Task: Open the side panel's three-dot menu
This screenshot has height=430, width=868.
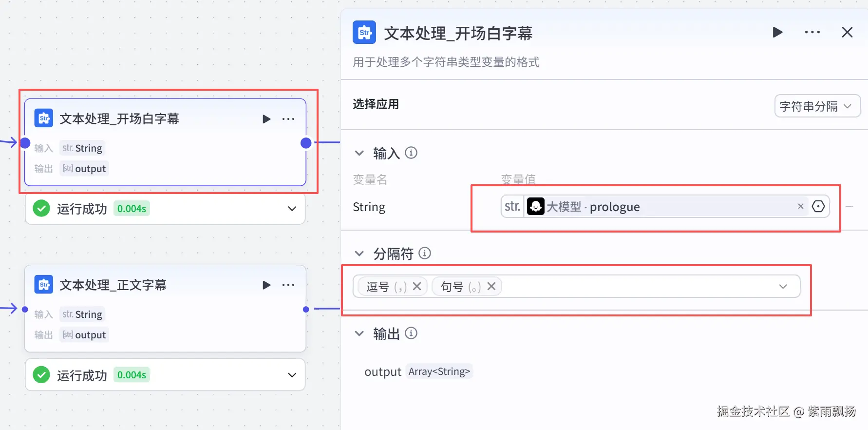Action: (812, 32)
